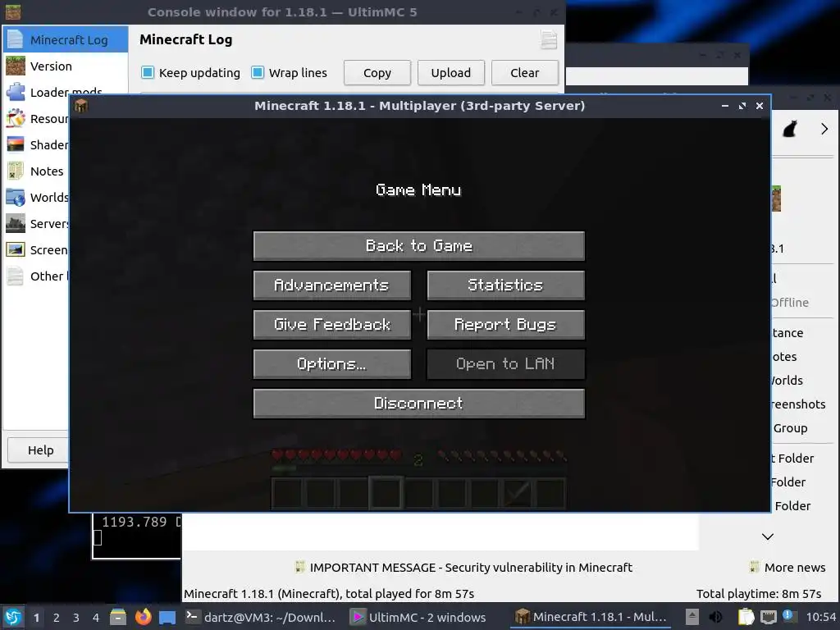Click Servers icon in console sidebar
Screen dimensions: 840x630
[16, 223]
